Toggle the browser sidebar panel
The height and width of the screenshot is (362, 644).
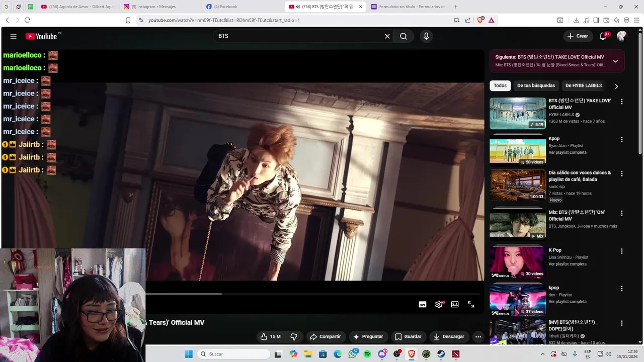point(596,20)
